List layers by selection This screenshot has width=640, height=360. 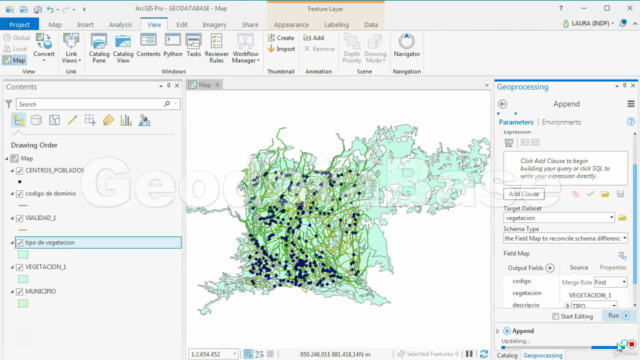click(x=54, y=120)
